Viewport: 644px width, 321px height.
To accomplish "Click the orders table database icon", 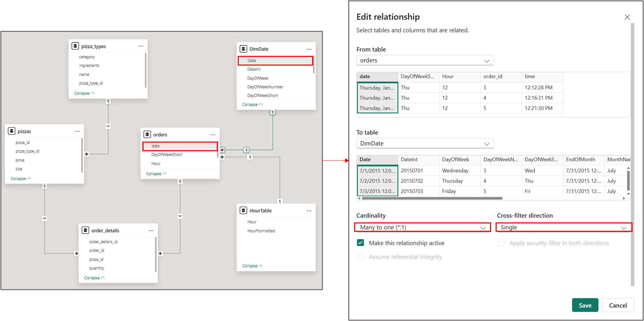I will [x=147, y=134].
